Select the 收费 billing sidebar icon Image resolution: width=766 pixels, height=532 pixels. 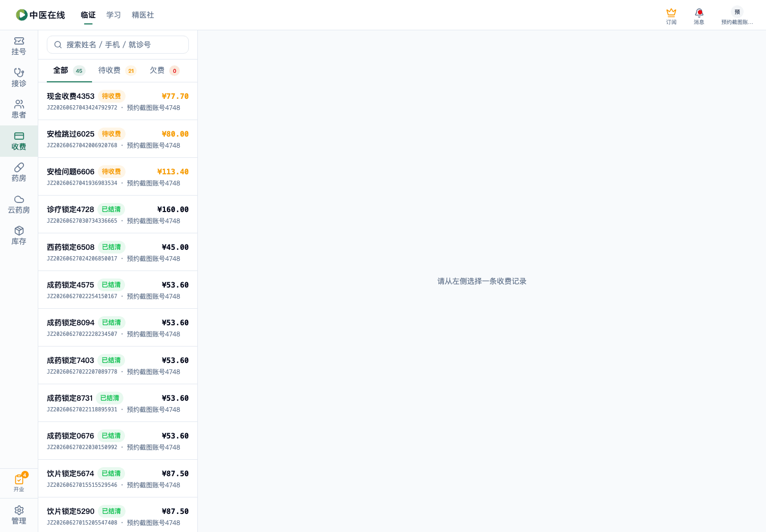pos(19,136)
